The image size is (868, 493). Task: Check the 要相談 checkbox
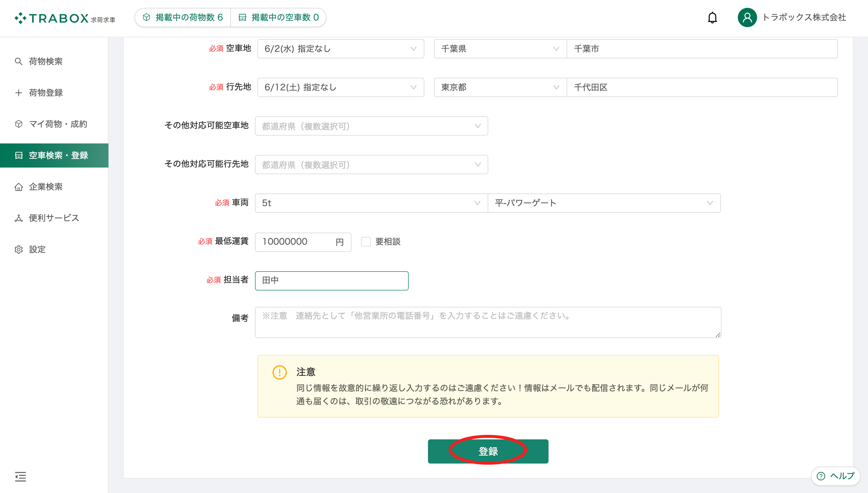366,242
